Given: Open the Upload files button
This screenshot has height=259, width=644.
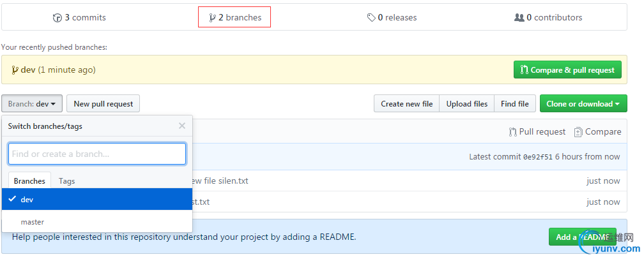Looking at the screenshot, I should (467, 104).
